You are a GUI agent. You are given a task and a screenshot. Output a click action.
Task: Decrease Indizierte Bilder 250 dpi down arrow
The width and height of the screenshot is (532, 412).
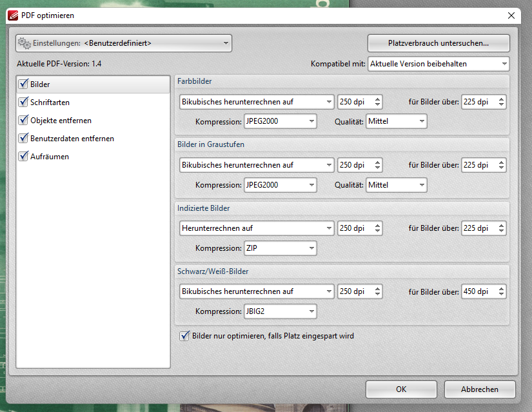[378, 231]
